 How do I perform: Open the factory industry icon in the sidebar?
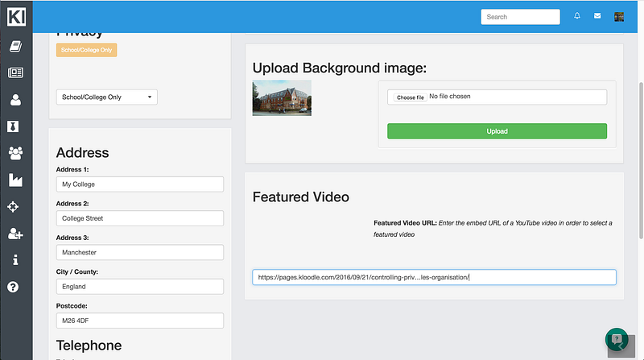tap(15, 180)
